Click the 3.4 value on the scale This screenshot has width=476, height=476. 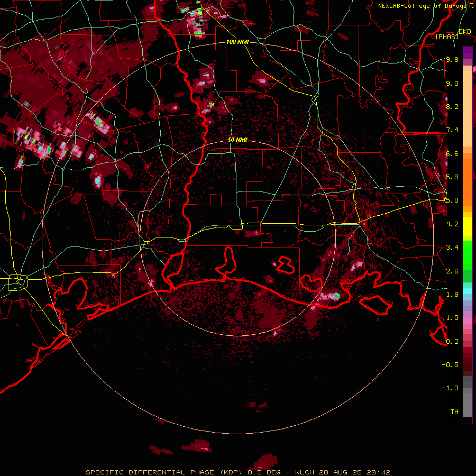tap(452, 247)
